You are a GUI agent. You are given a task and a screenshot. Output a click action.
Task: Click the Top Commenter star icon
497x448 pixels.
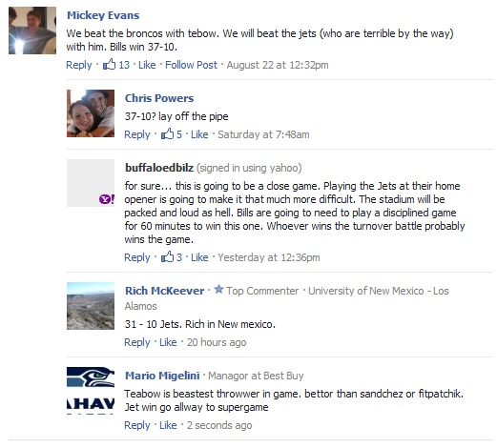tap(218, 290)
